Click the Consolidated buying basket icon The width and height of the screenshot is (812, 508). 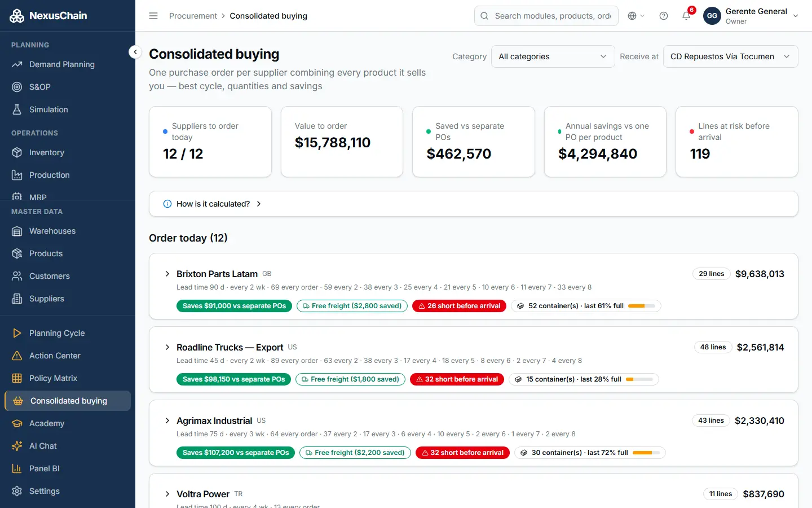[18, 401]
